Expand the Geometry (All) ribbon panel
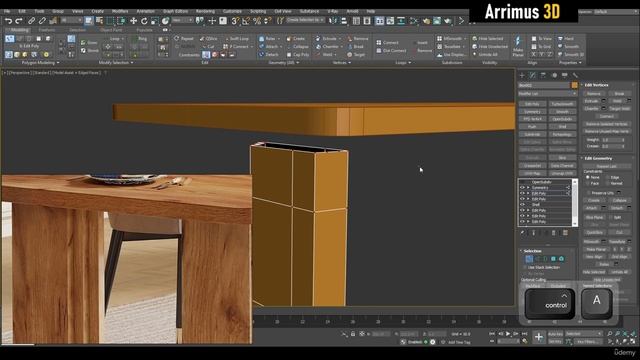 [x=284, y=63]
